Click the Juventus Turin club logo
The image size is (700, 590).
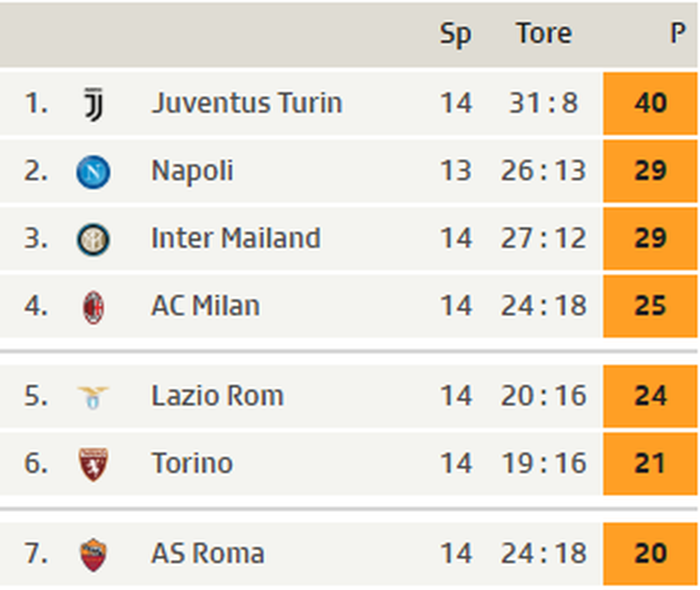pyautogui.click(x=93, y=104)
